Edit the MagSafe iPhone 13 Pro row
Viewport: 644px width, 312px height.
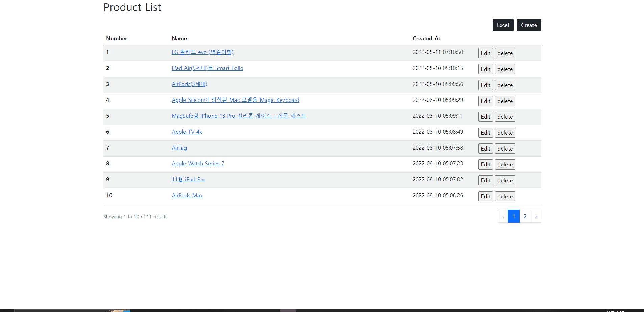click(486, 117)
